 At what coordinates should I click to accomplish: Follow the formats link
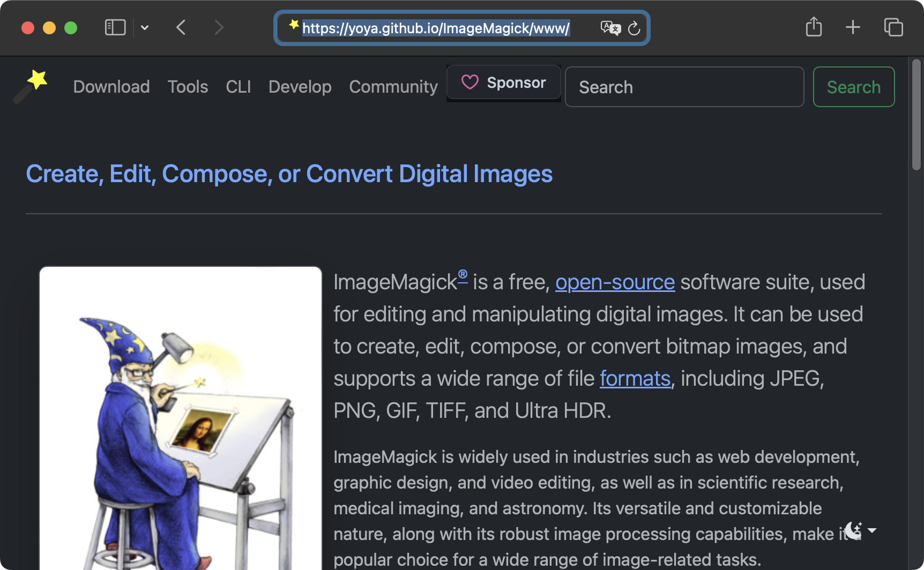[x=635, y=379]
